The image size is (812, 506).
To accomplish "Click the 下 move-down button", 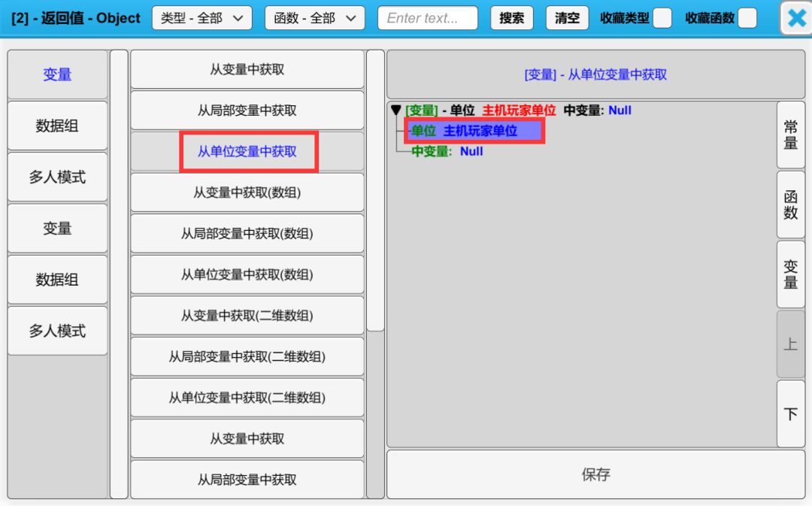I will pyautogui.click(x=790, y=414).
